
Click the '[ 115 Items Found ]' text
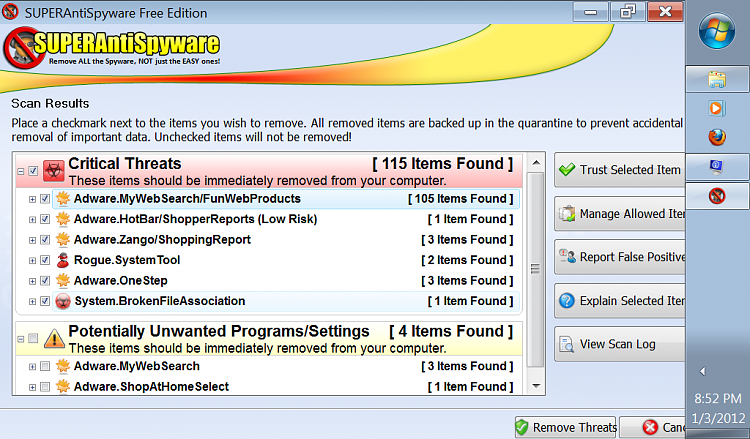[442, 164]
